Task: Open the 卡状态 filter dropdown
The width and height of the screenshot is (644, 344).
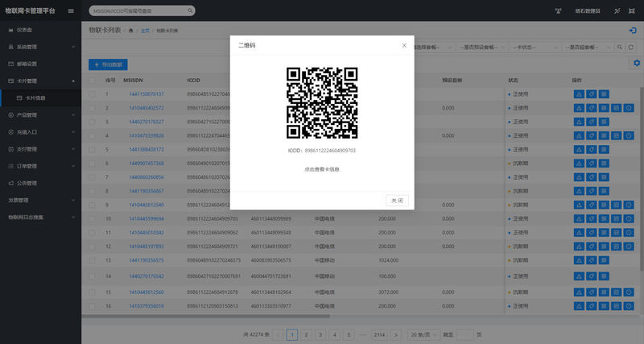Action: coord(535,48)
